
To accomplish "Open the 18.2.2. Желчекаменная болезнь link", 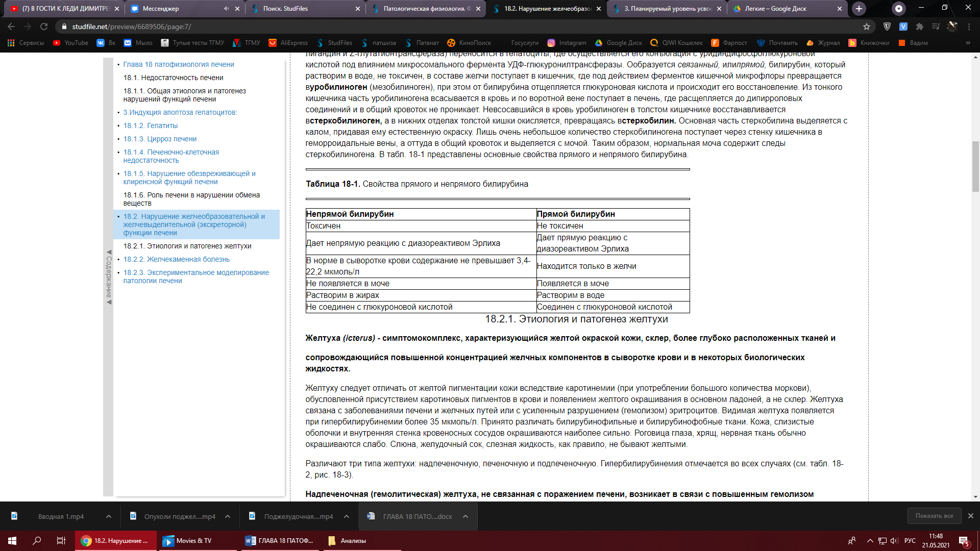I will coord(177,259).
